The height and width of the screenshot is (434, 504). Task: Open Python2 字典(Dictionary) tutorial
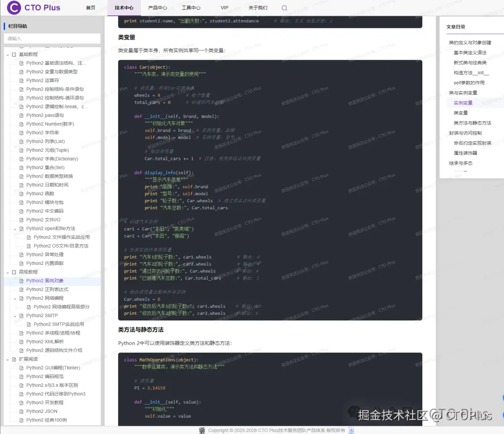coord(52,159)
